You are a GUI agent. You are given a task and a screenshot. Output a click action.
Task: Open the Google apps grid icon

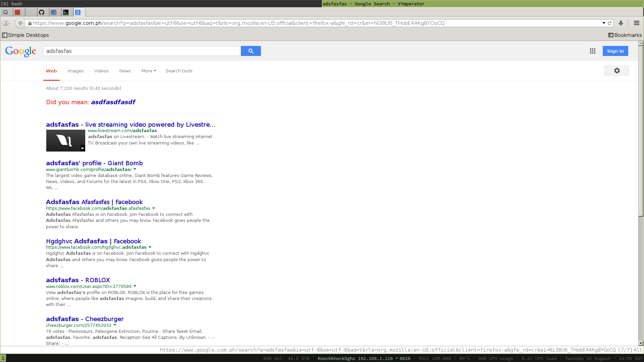coord(593,51)
